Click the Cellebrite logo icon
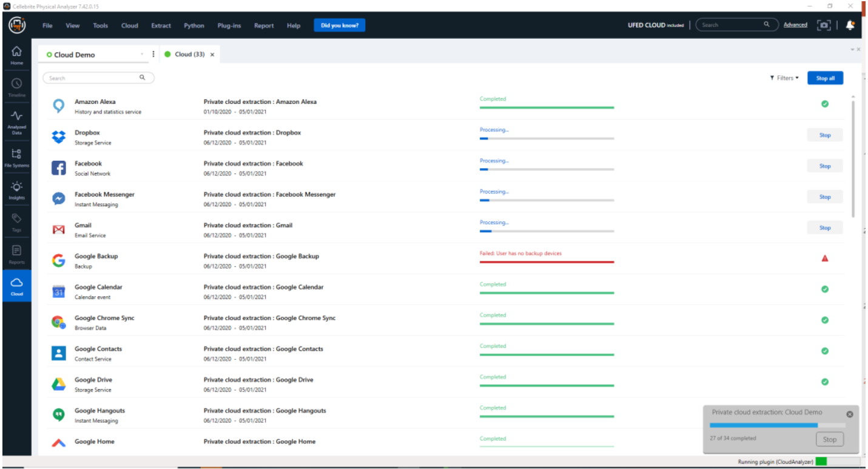 tap(16, 25)
